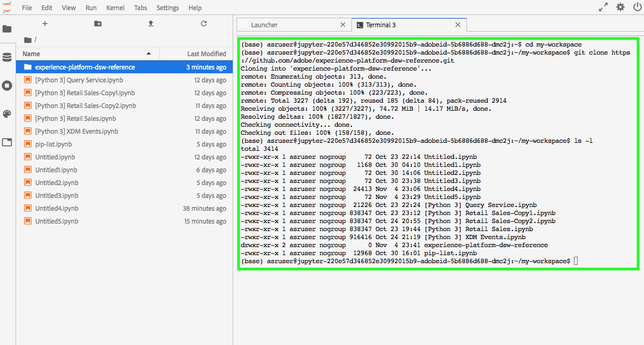Open the Tabs menu
The image size is (644, 345).
coord(141,7)
